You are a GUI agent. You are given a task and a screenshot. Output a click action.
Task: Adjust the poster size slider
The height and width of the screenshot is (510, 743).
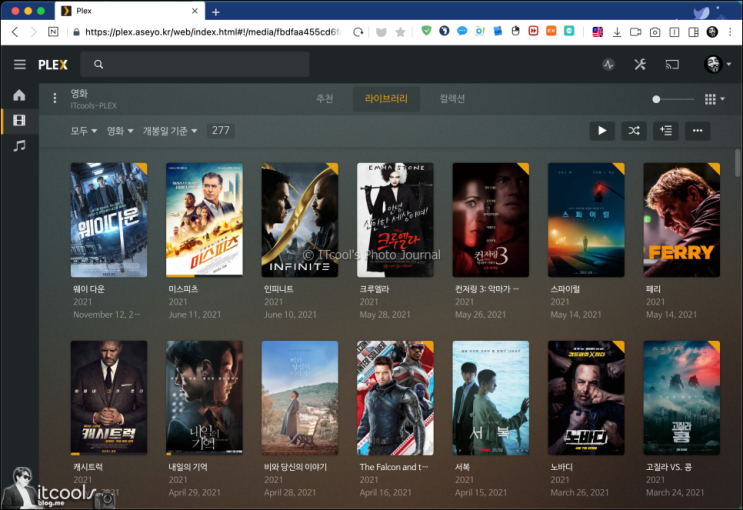673,99
